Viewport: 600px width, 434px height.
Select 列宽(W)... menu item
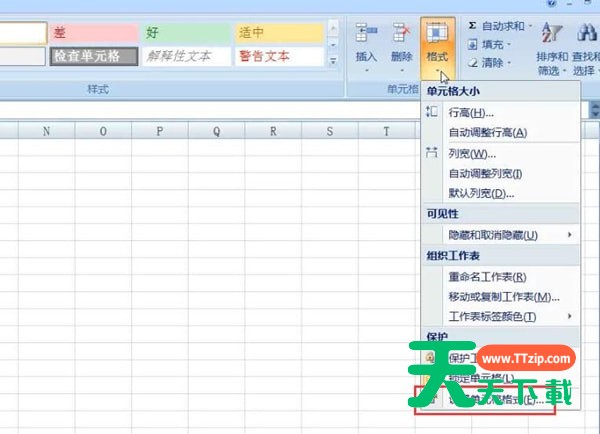tap(500, 154)
